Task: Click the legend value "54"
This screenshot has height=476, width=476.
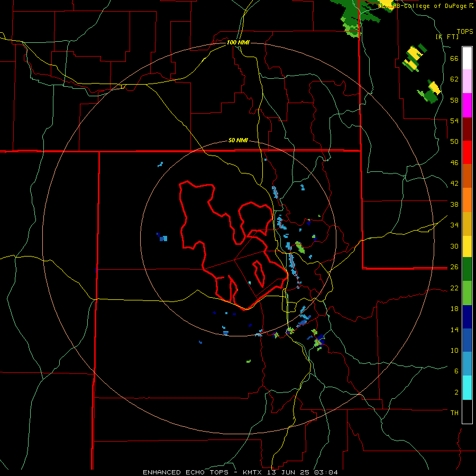Action: 454,121
